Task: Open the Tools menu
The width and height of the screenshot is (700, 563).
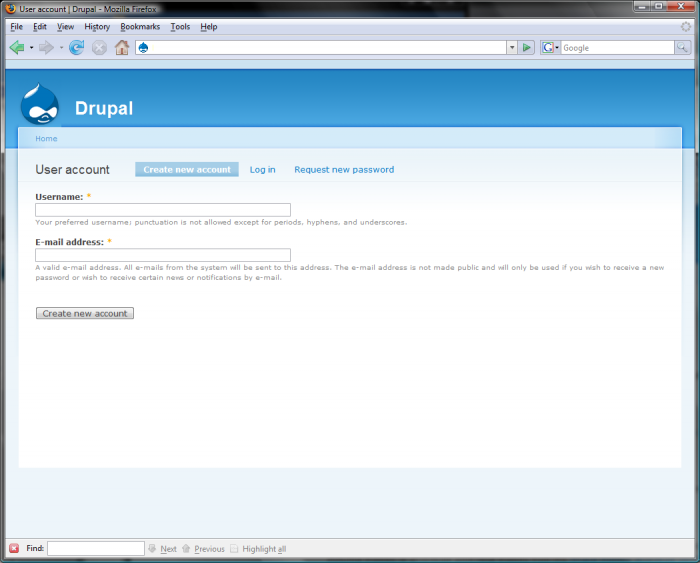Action: click(x=180, y=27)
